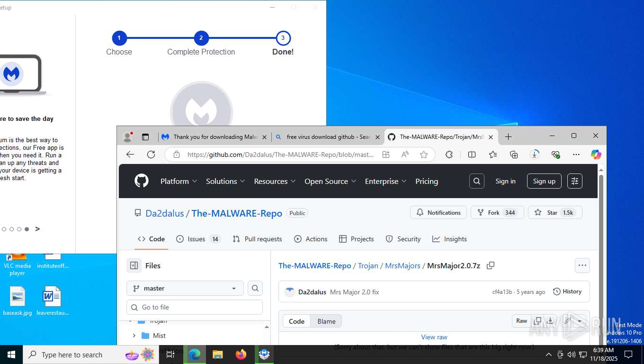Expand the Solutions menu on GitHub
Viewport: 644px width, 364px height.
tap(225, 181)
